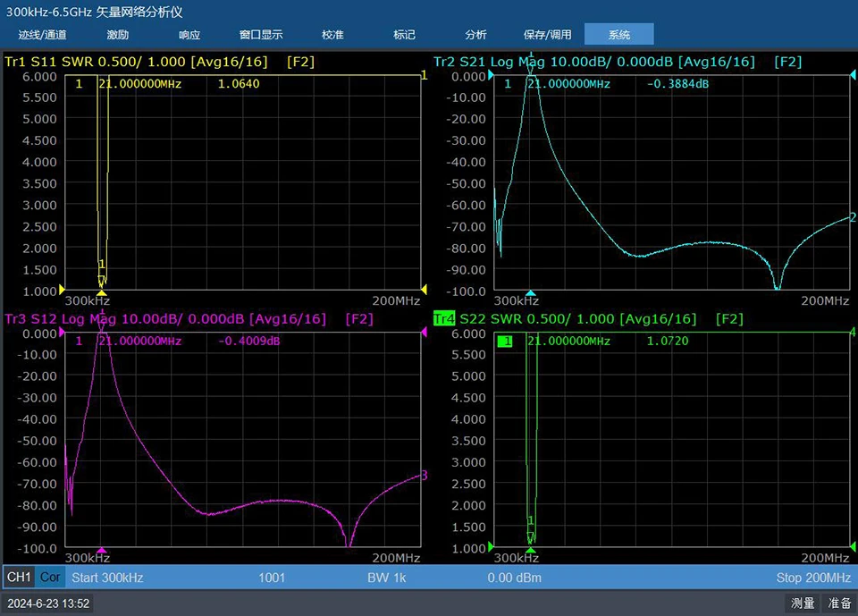Click the Tr4 [F2] calibration indicator

click(x=729, y=318)
